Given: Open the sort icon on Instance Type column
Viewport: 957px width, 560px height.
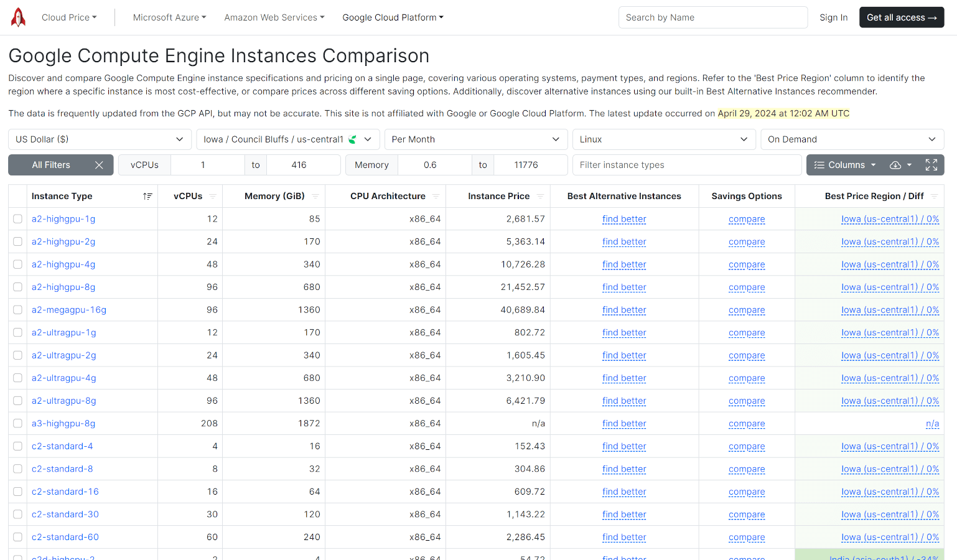Looking at the screenshot, I should tap(147, 196).
